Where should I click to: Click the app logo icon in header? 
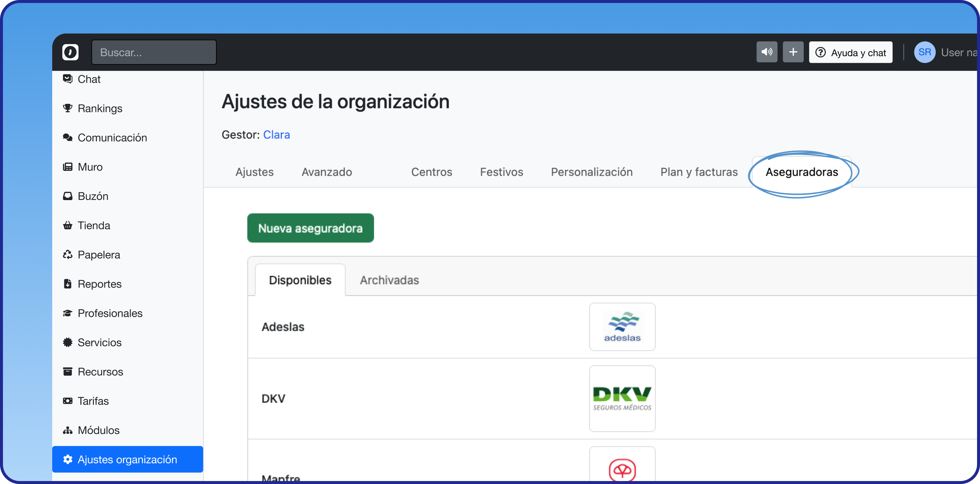coord(70,52)
